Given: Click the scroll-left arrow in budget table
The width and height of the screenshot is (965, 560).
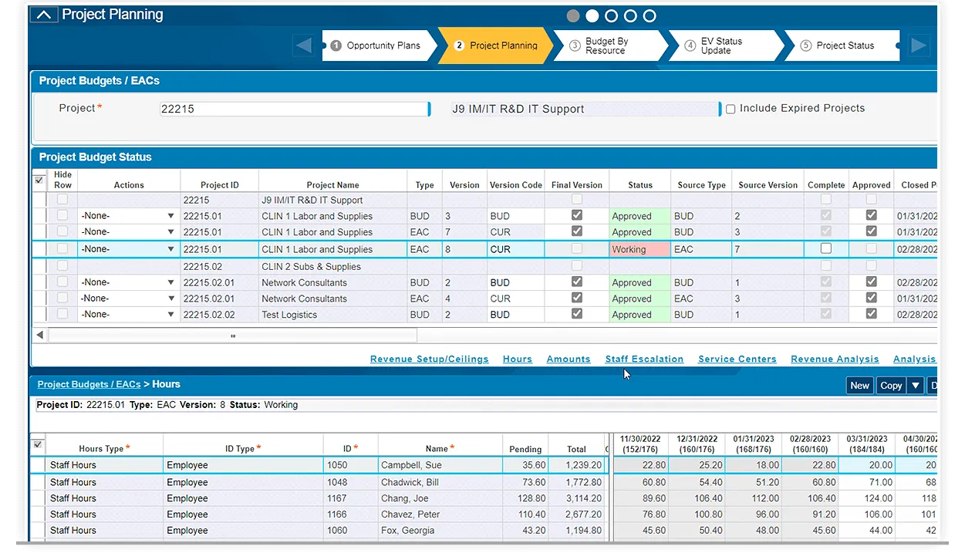Looking at the screenshot, I should [x=40, y=336].
